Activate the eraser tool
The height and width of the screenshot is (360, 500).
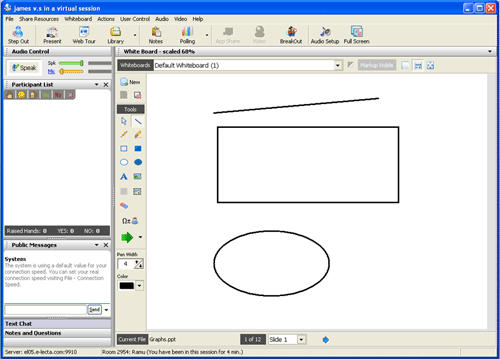click(124, 206)
